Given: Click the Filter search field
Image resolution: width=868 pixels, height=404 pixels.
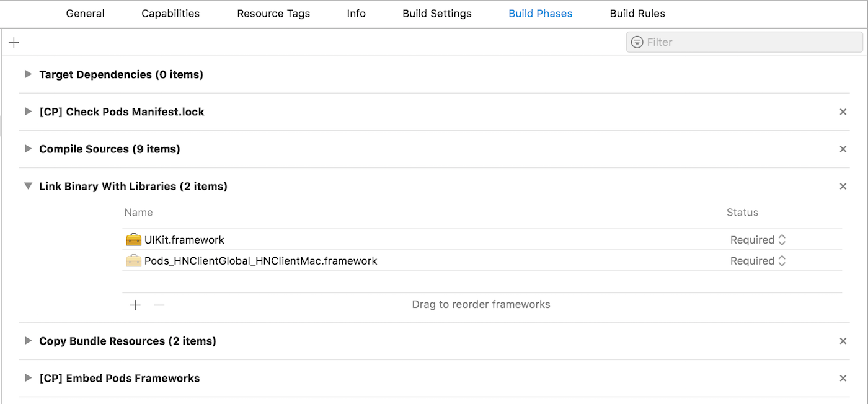Looking at the screenshot, I should pos(744,42).
